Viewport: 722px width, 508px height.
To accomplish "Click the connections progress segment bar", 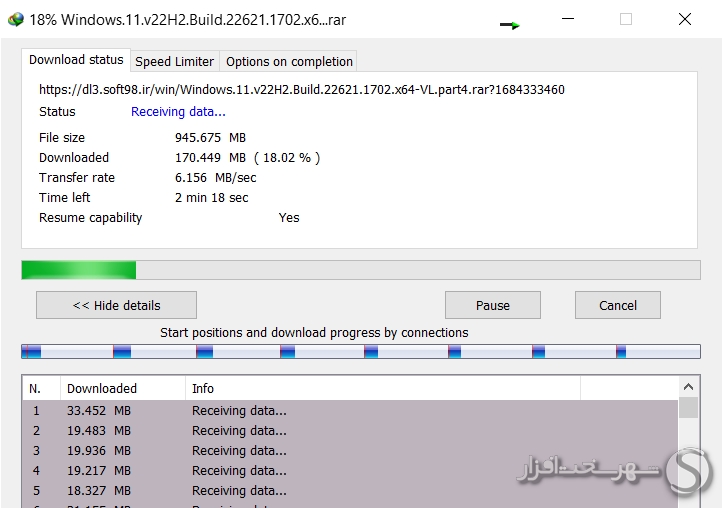I will pos(361,351).
